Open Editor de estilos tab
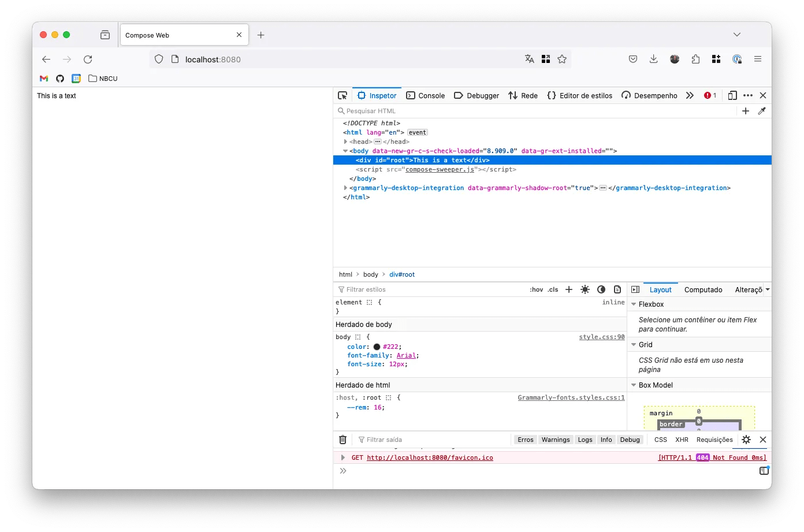This screenshot has width=804, height=532. (579, 95)
